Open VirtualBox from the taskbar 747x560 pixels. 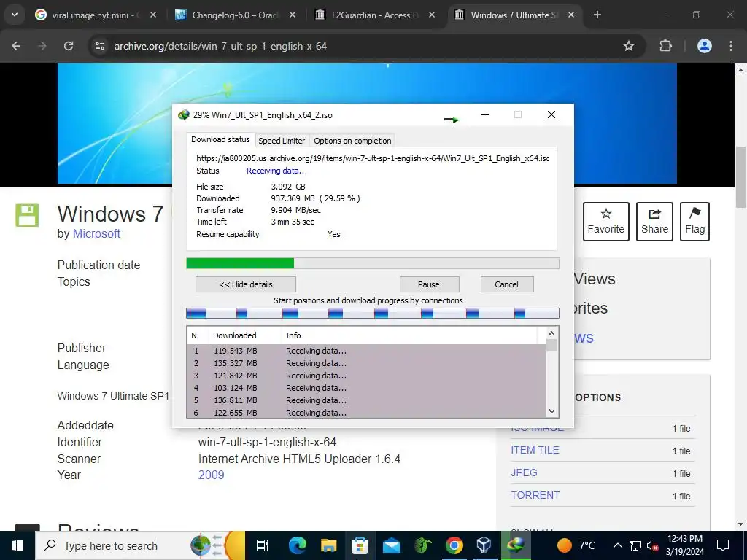(484, 545)
